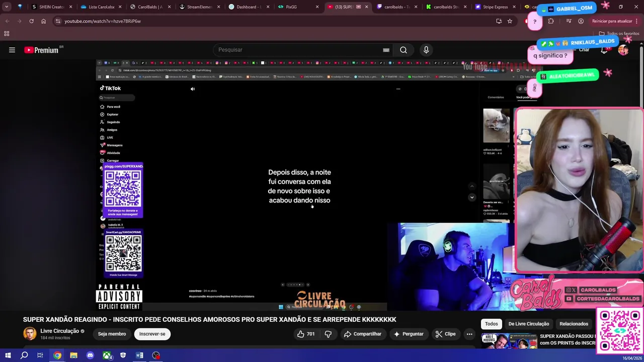The image size is (644, 362).
Task: Open Todos os favoritos bookmarks folder
Action: (x=619, y=33)
